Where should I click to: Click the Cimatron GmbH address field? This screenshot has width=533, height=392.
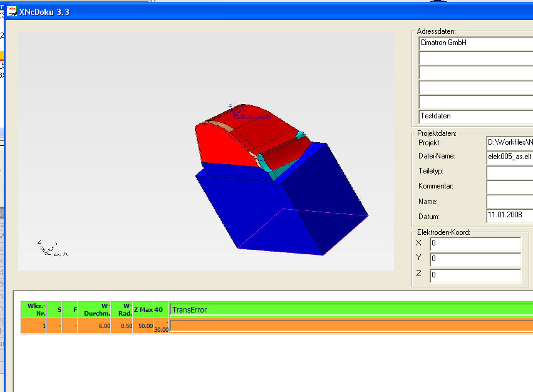click(476, 43)
